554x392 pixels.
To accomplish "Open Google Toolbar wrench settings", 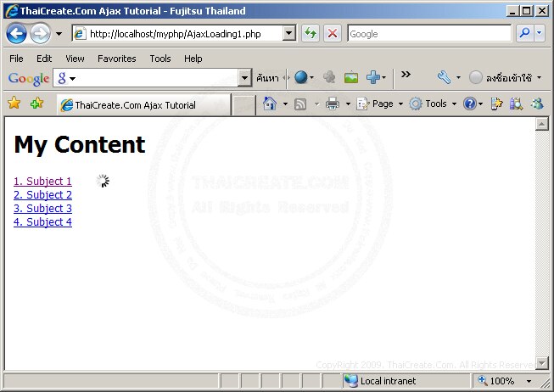I will [444, 77].
